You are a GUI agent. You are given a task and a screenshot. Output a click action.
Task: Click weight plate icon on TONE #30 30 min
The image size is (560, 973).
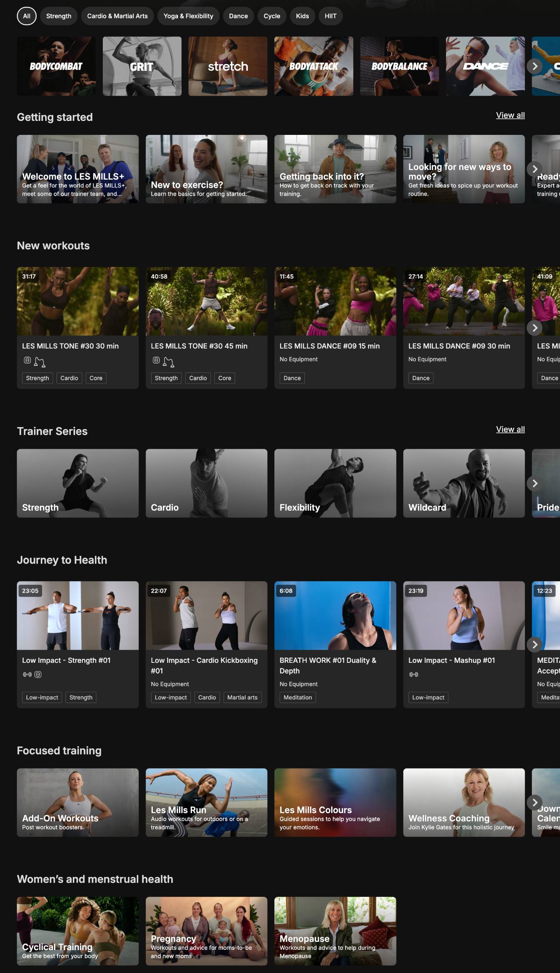(x=27, y=360)
